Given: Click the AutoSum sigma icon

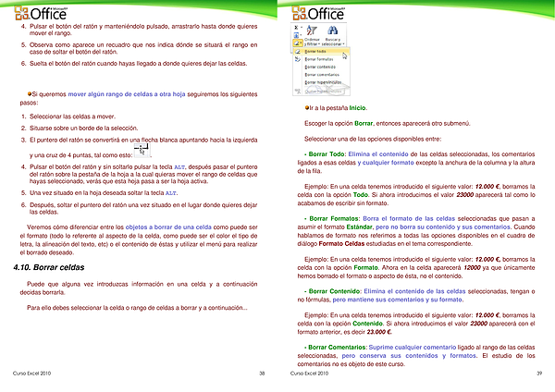Looking at the screenshot, I should [296, 27].
